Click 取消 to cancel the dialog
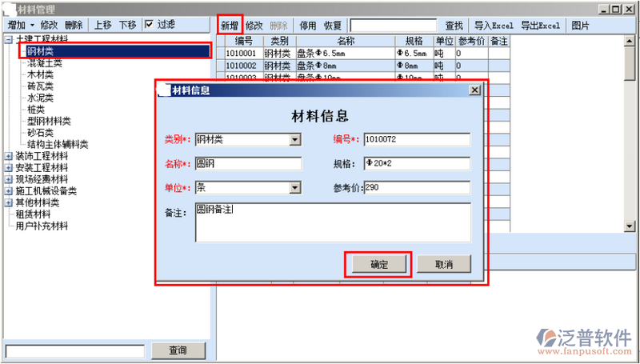The image size is (640, 364). coord(444,265)
